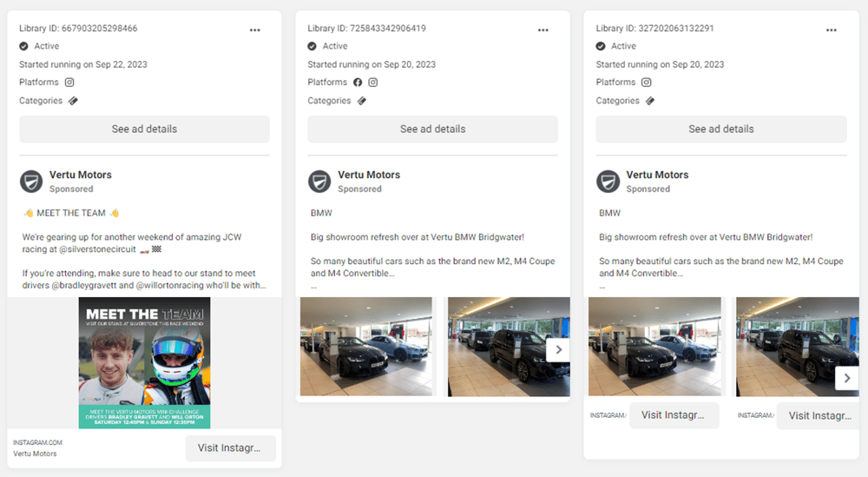Screen dimensions: 868x477
Task: Open first showroom photo on ad 327202063132291
Action: (654, 347)
